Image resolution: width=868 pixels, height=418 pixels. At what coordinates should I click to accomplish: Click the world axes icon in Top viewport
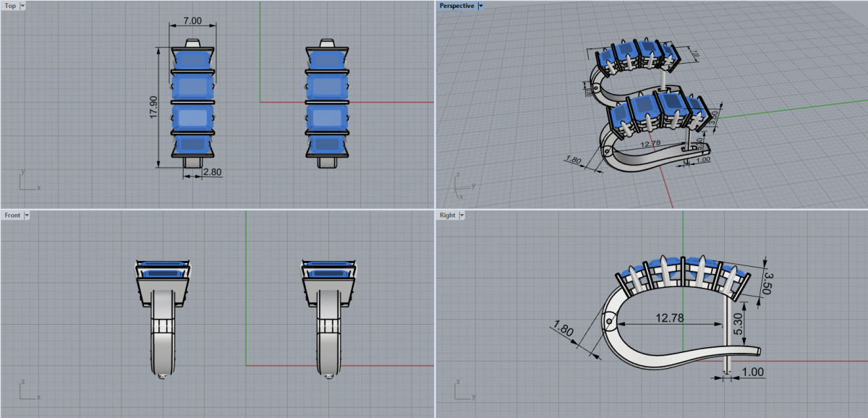tap(29, 181)
